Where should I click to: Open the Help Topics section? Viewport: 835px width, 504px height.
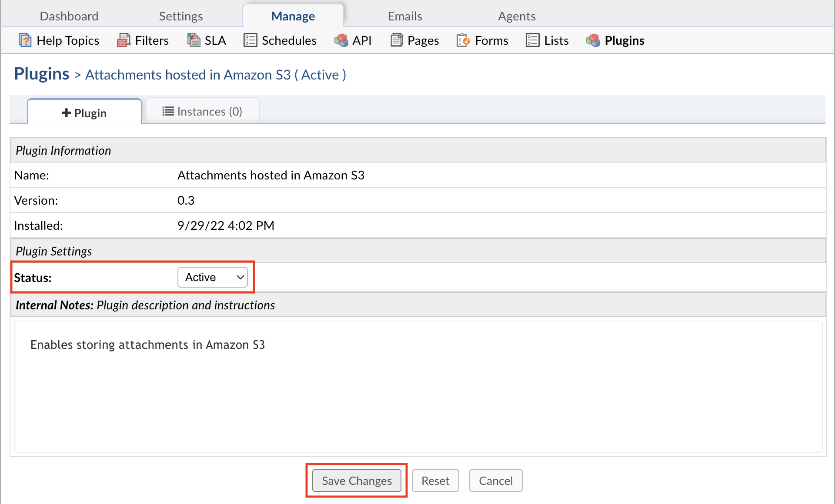coord(59,40)
